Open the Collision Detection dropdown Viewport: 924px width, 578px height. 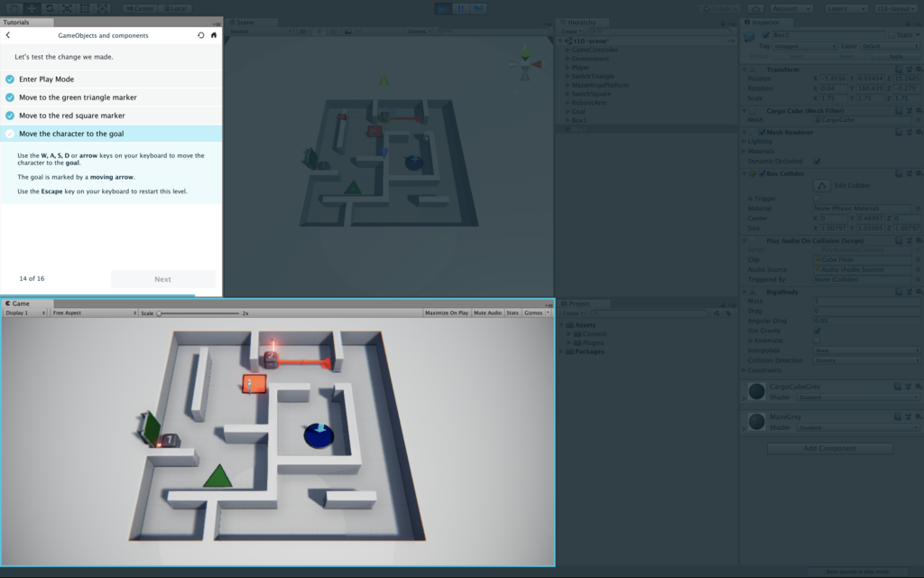(x=867, y=360)
